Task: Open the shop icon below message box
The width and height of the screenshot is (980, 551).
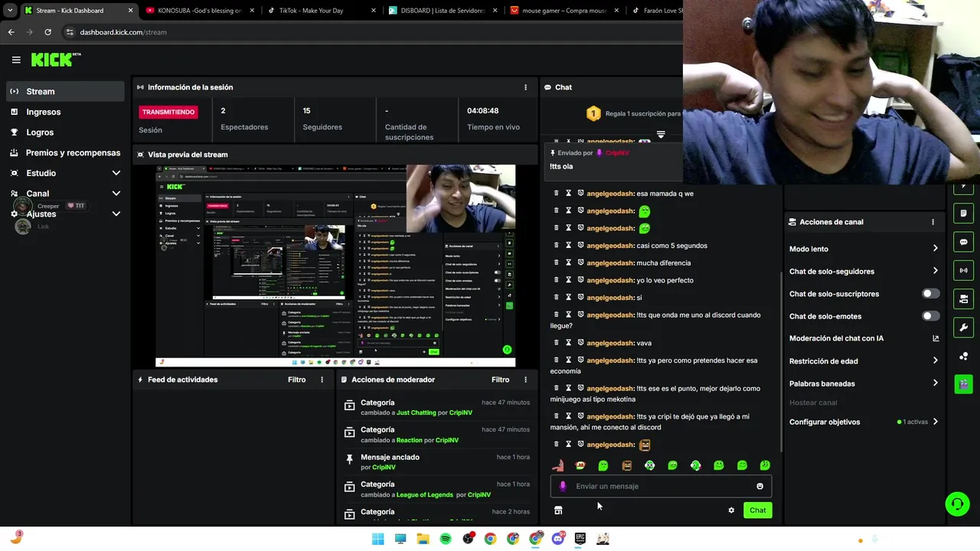Action: tap(558, 510)
